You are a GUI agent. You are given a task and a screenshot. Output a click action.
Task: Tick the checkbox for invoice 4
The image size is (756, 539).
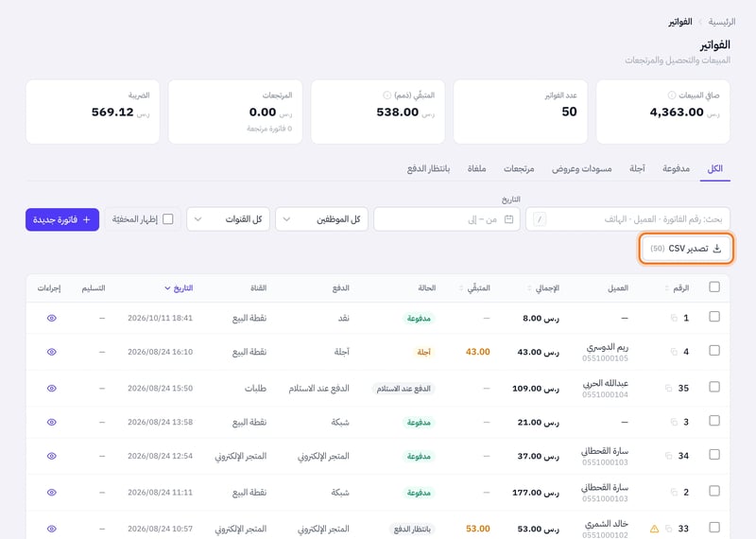[x=714, y=350]
